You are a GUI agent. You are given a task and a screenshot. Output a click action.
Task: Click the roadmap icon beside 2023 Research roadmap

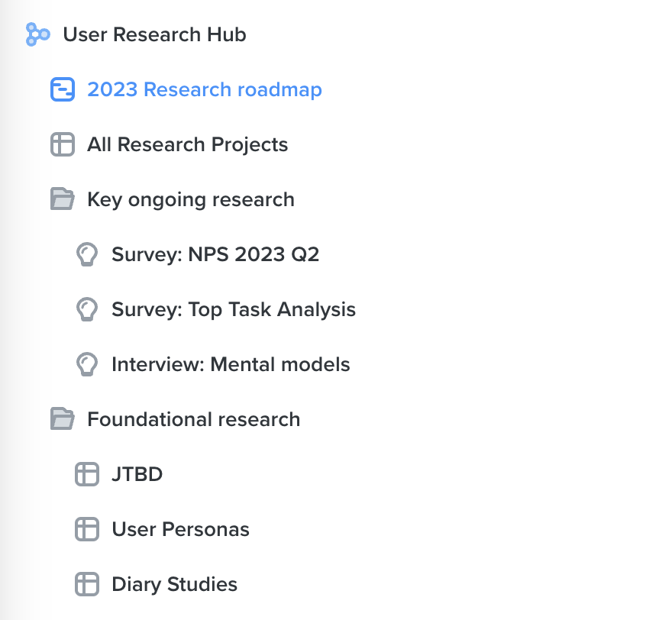click(63, 89)
